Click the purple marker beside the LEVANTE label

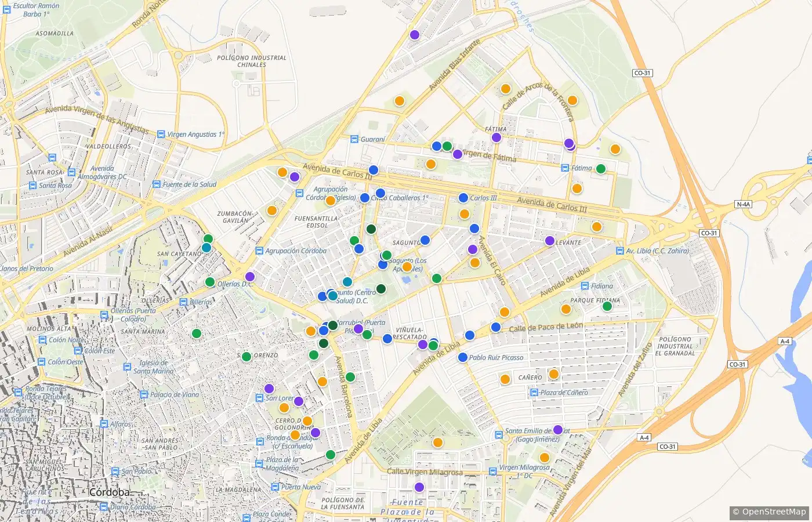tap(550, 241)
